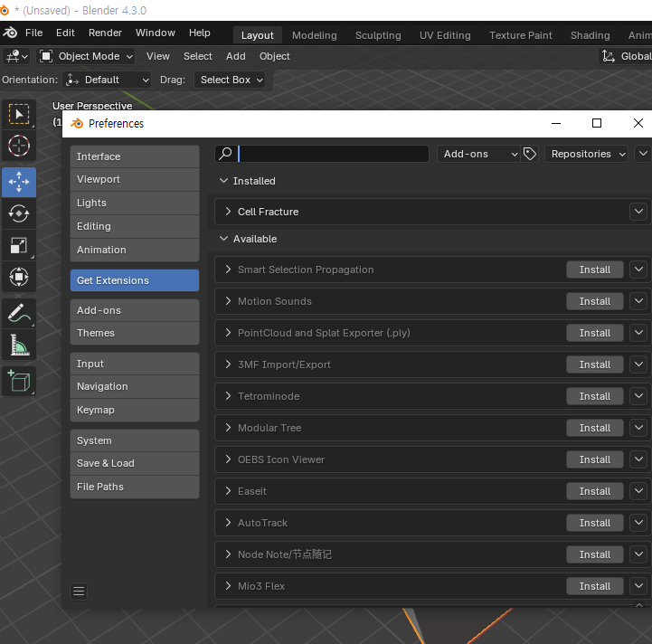Switch to the UV Editing workspace tab
Image resolution: width=652 pixels, height=644 pixels.
(x=445, y=35)
